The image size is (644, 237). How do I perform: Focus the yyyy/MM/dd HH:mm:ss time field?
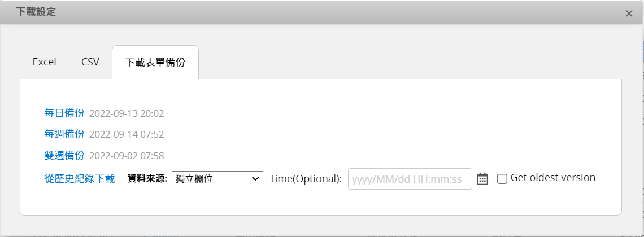(410, 179)
